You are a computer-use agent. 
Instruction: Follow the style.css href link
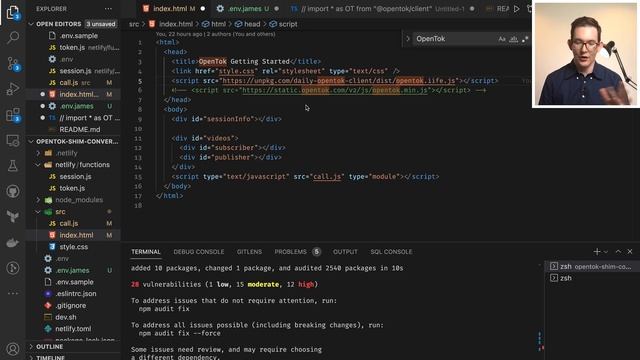236,71
